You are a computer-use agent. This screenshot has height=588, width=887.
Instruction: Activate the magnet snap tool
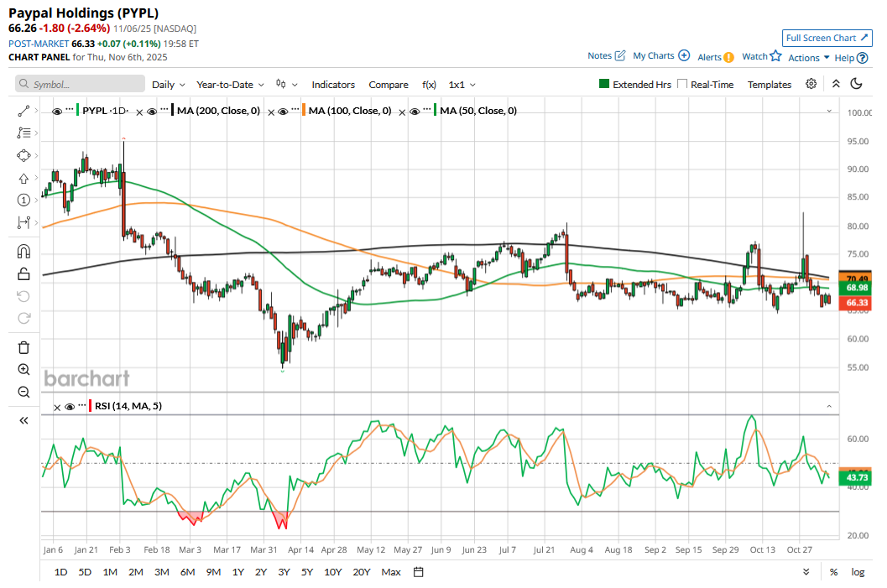(x=23, y=251)
